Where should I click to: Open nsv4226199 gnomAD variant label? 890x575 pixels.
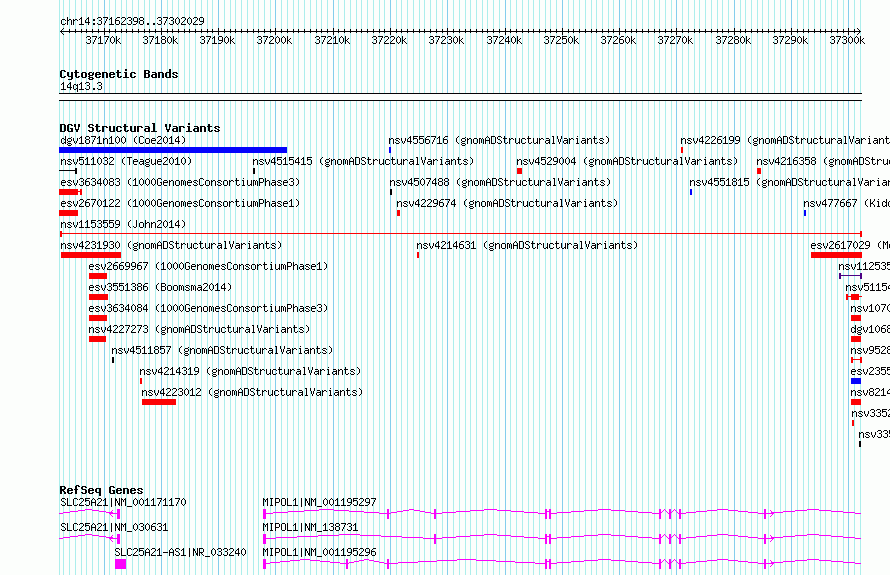785,140
